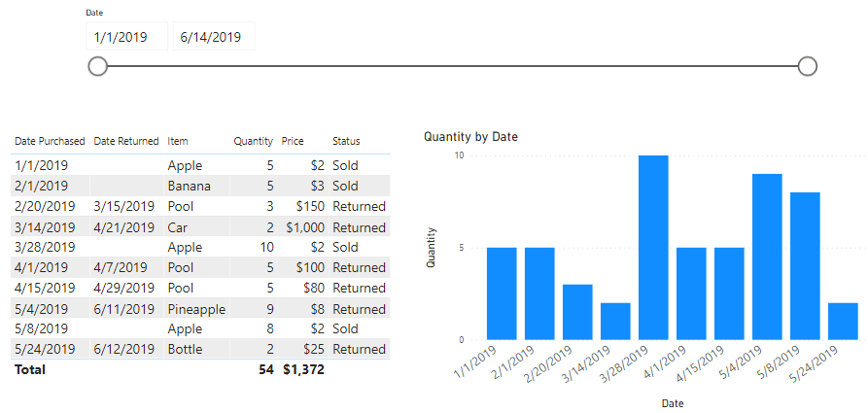
Task: Sort by the Status column header
Action: point(346,141)
